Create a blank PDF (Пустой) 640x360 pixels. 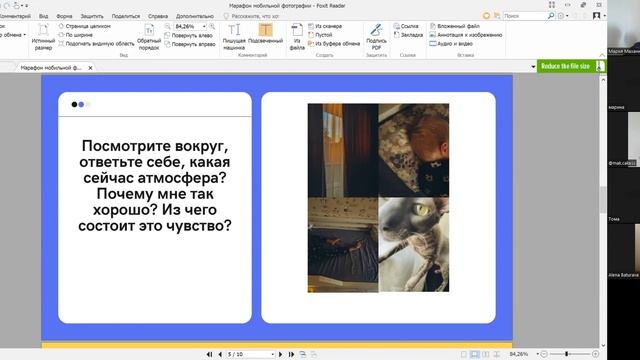[x=320, y=35]
